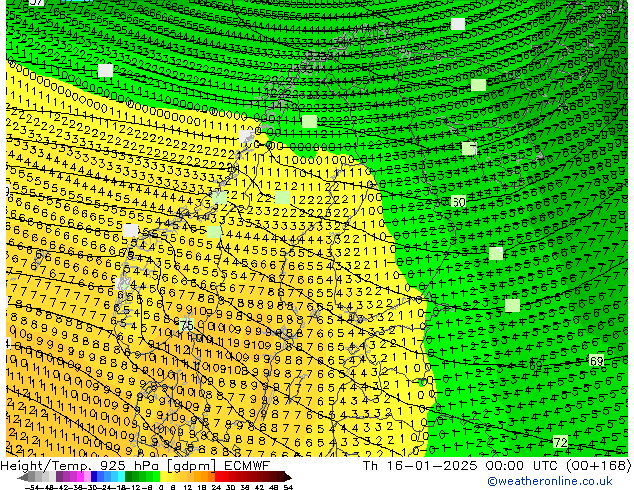Image resolution: width=634 pixels, height=490 pixels.
Task: Click the dark blue legend segment near -30
Action: (x=94, y=477)
